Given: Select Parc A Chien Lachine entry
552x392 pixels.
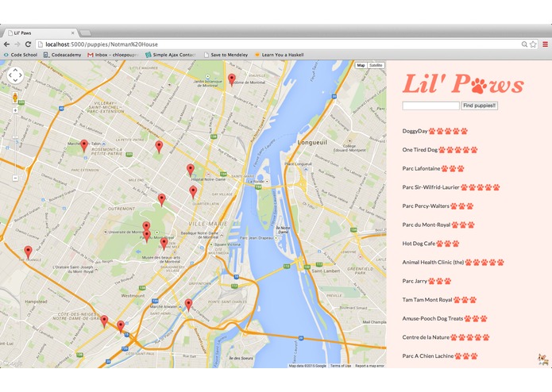Looking at the screenshot, I should pos(440,355).
